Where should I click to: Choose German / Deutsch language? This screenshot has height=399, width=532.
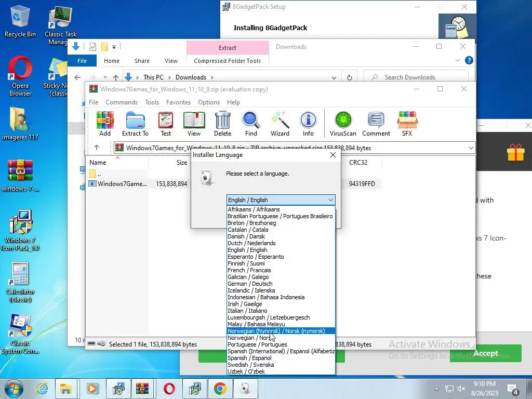click(281, 284)
